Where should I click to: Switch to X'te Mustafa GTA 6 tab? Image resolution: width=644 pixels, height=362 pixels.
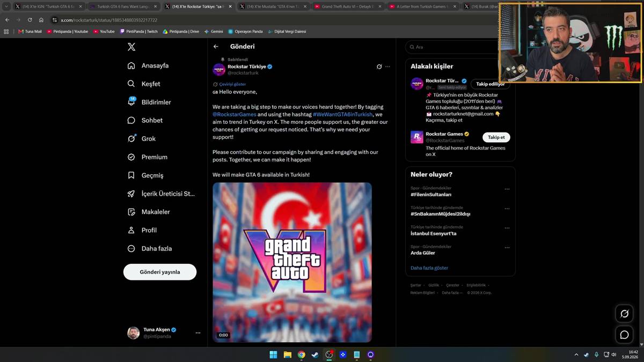pos(273,6)
